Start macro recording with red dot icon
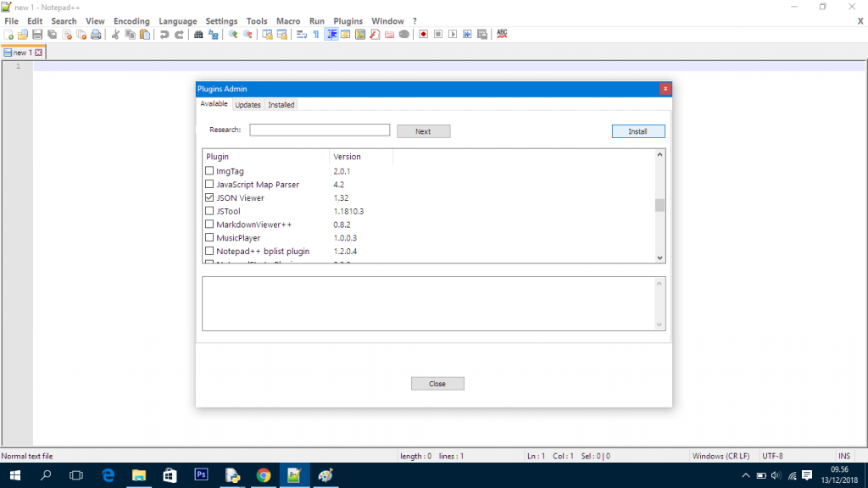Screen dimensions: 868x488 (x=423, y=35)
